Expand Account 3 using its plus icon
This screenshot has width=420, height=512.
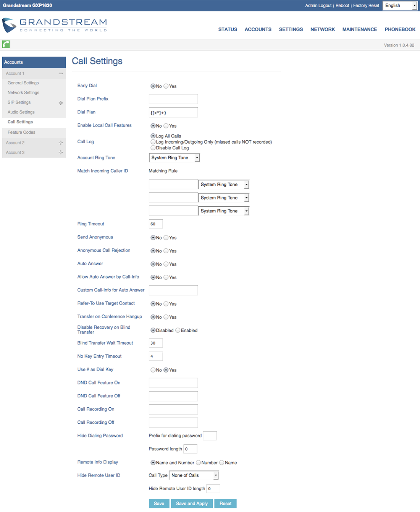point(60,152)
